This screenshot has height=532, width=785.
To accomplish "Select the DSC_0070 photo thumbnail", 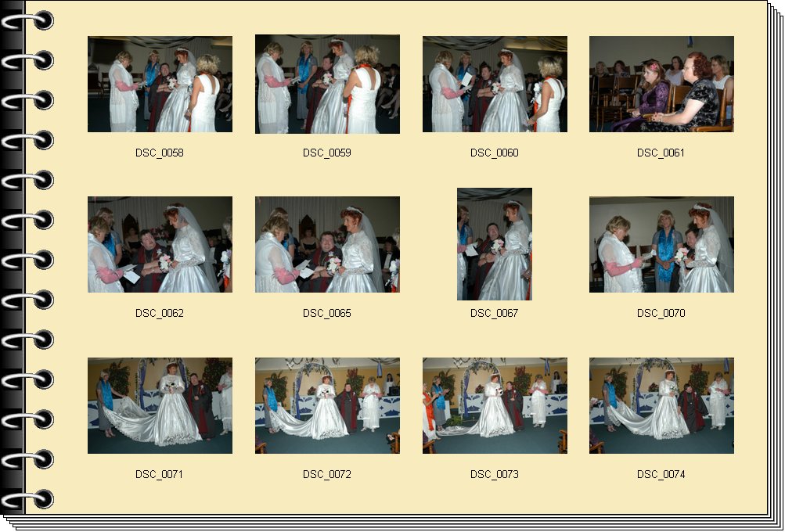I will pos(661,244).
